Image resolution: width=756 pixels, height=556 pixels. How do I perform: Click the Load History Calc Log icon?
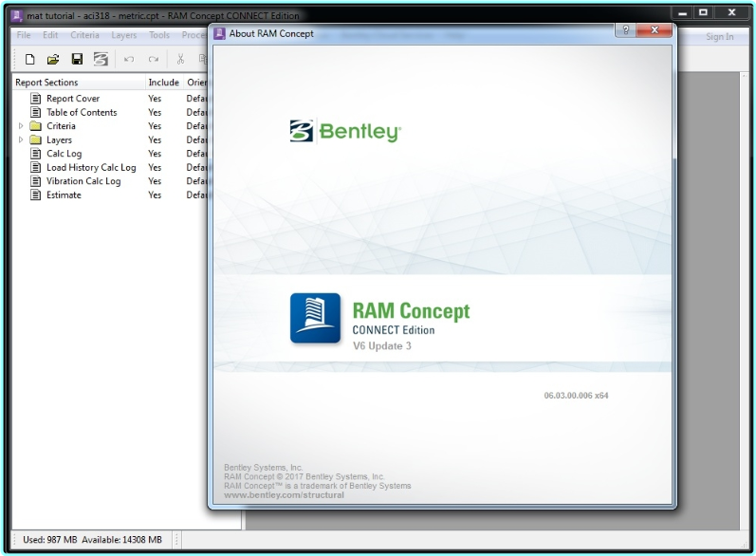click(x=36, y=167)
